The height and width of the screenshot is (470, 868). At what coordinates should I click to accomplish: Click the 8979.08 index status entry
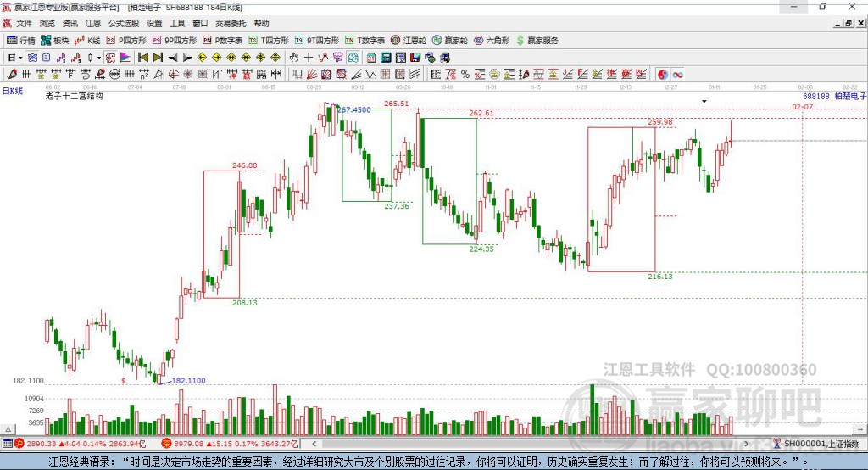coord(230,444)
